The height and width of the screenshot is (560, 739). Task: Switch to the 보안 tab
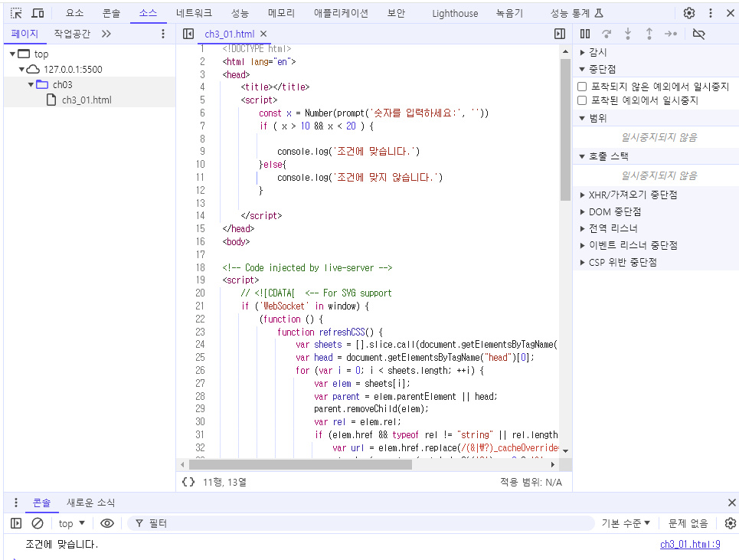pos(396,13)
